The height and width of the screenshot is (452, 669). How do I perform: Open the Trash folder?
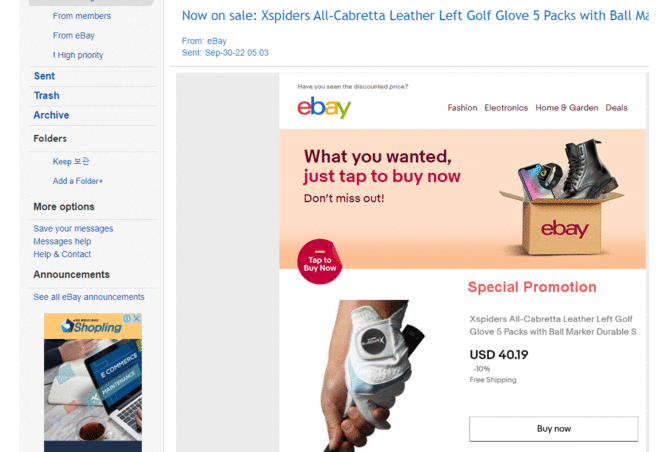[47, 96]
